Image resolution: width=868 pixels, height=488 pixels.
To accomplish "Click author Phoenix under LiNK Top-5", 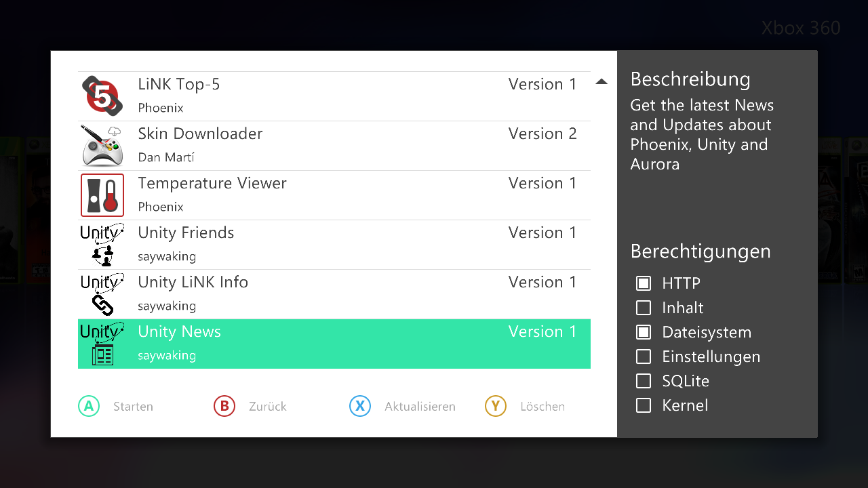I will (161, 108).
